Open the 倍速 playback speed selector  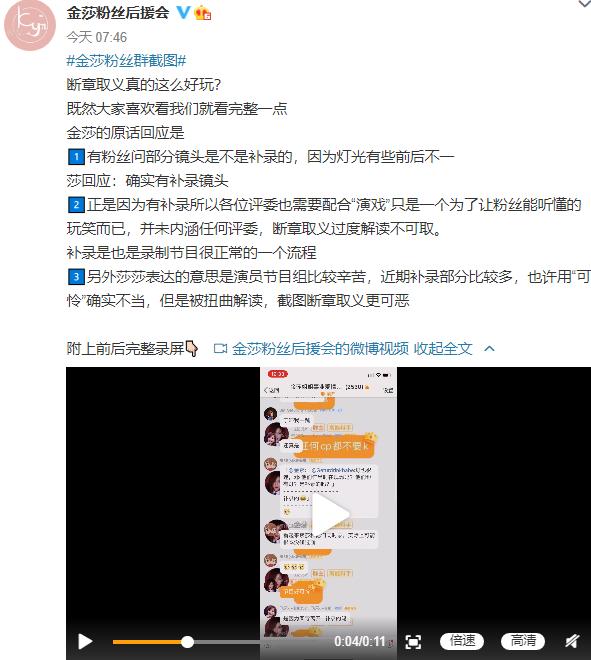click(x=462, y=641)
